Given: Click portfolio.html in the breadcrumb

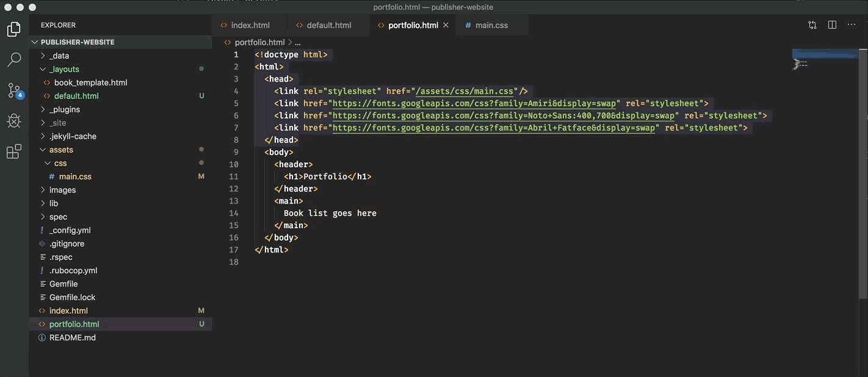Looking at the screenshot, I should (259, 42).
